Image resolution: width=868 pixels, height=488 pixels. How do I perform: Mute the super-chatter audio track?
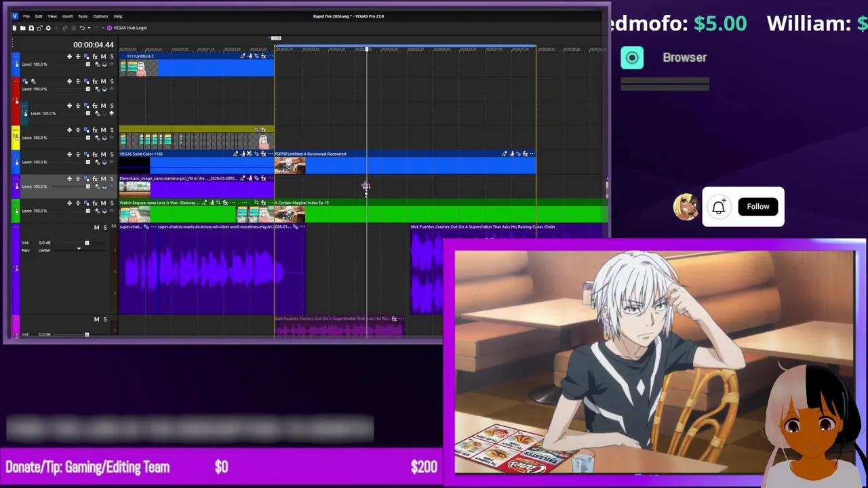[x=96, y=227]
